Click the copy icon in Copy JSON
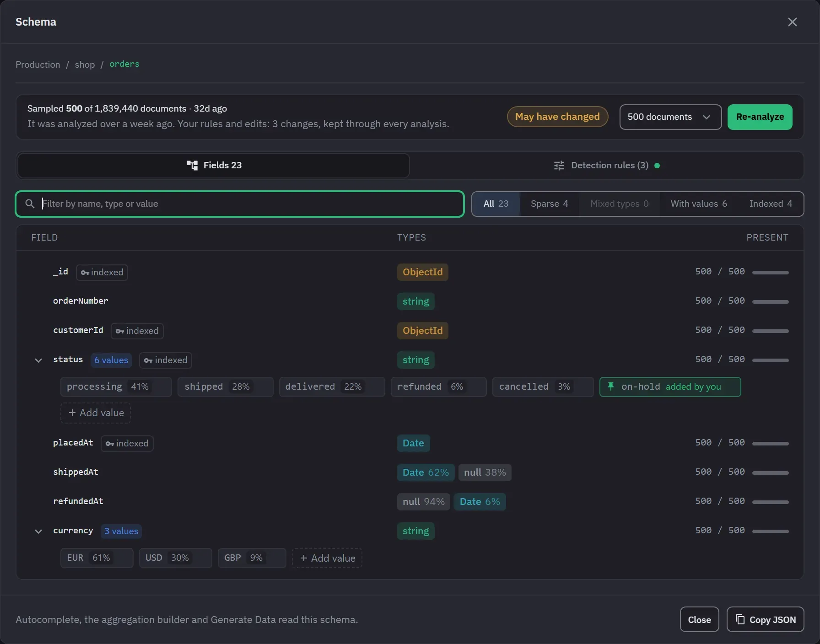This screenshot has width=820, height=644. (740, 619)
